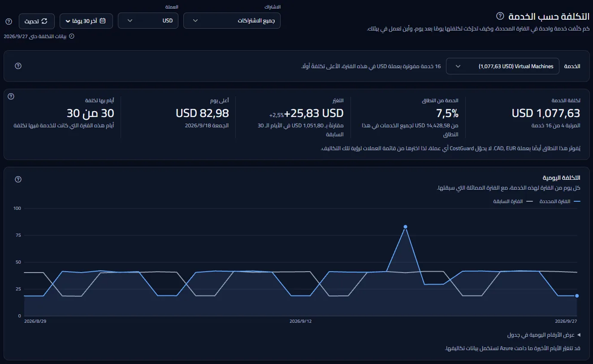Click the +25,83 USD change value
Image resolution: width=593 pixels, height=364 pixels.
click(x=314, y=113)
